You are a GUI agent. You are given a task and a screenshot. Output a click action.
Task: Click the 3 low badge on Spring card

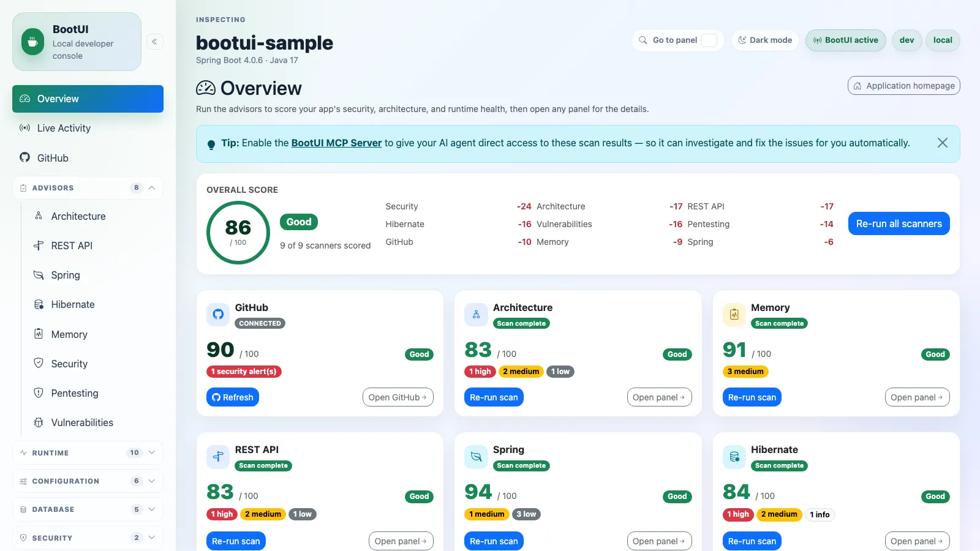point(526,514)
